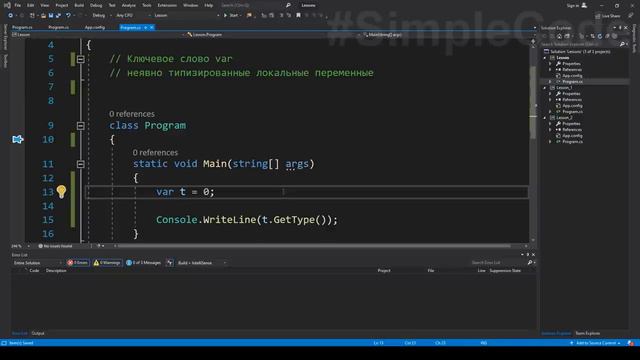Click 0 references above class Program
The image size is (640, 360).
[132, 114]
